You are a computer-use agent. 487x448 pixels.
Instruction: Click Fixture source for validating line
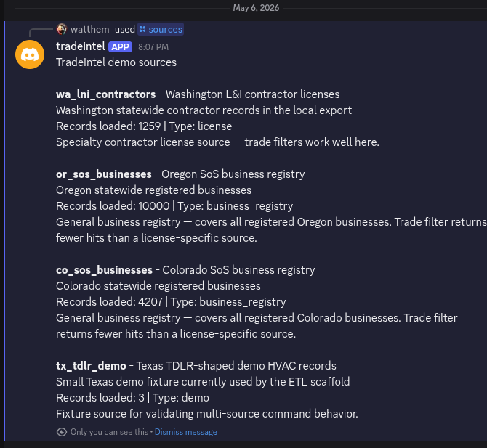coord(207,414)
